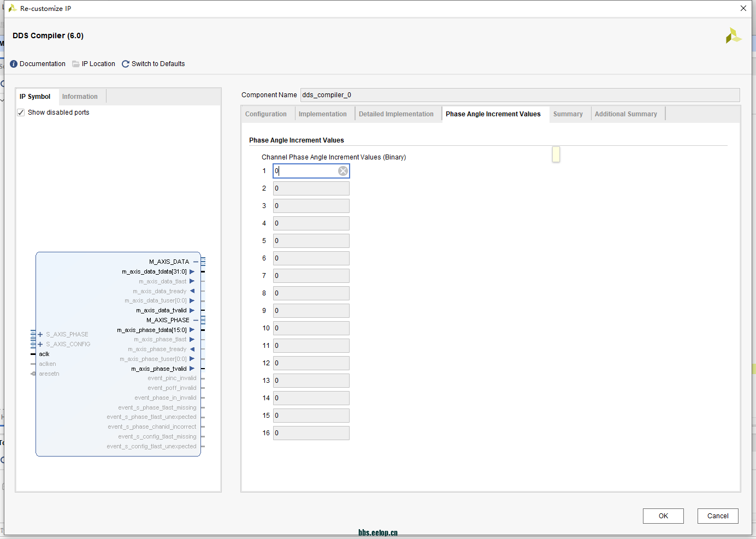Click the Switch to Defaults refresh icon
756x539 pixels.
pos(126,64)
